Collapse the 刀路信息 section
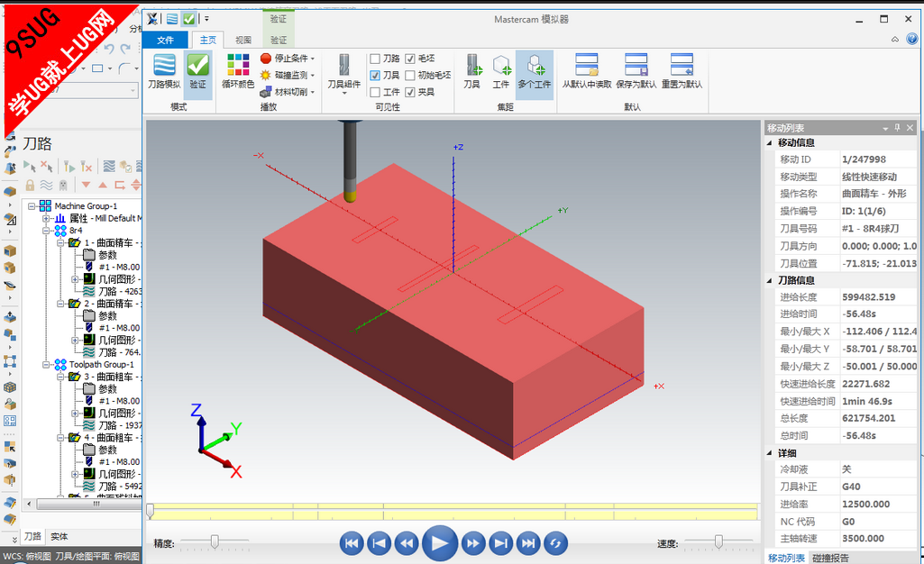This screenshot has width=924, height=564. pyautogui.click(x=770, y=280)
